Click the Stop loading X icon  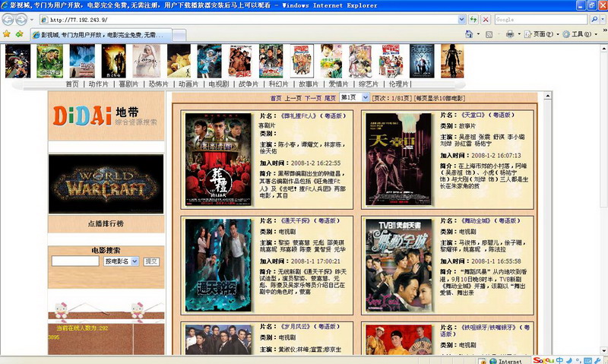[x=486, y=20]
